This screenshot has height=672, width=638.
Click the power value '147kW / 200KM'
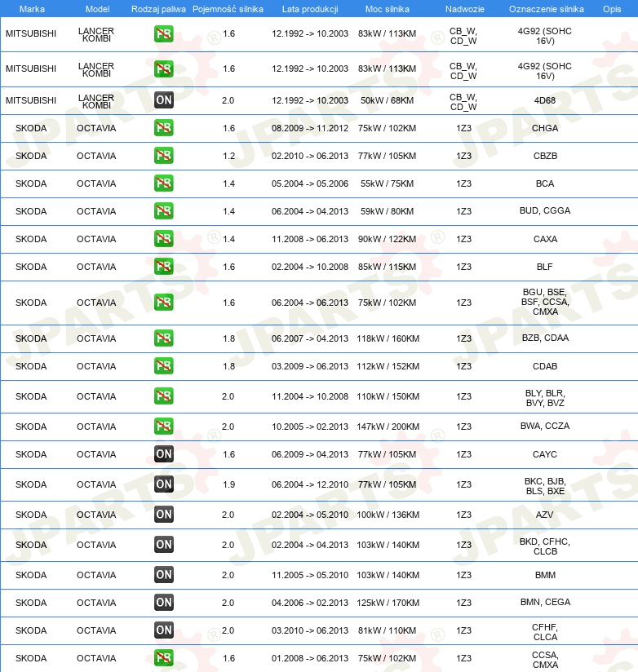click(388, 427)
